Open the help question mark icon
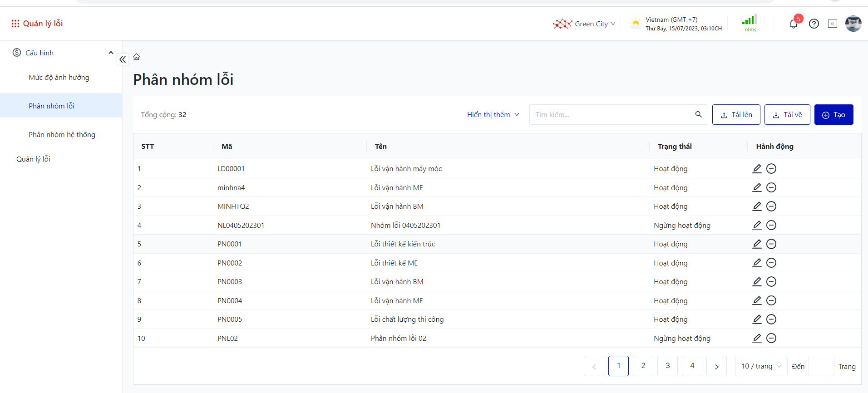The image size is (868, 393). pos(814,24)
